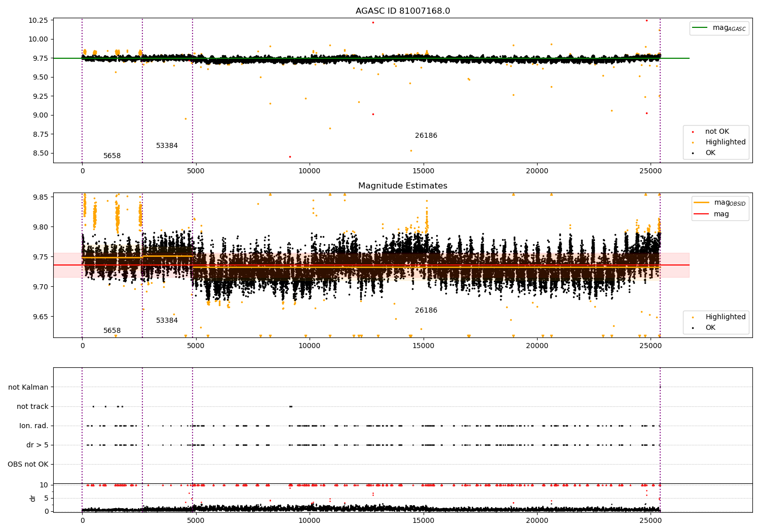Click the 9.85 y-axis tick in middle plot

[x=41, y=197]
